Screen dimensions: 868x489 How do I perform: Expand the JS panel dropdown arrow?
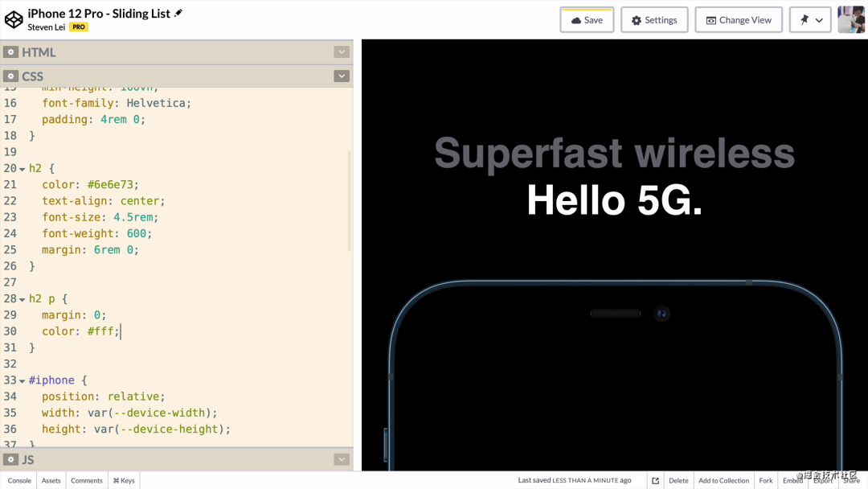[342, 460]
